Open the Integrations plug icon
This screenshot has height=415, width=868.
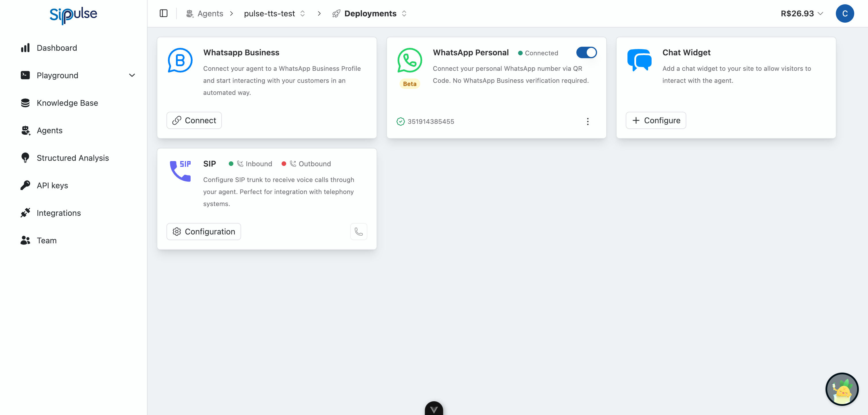pos(25,213)
